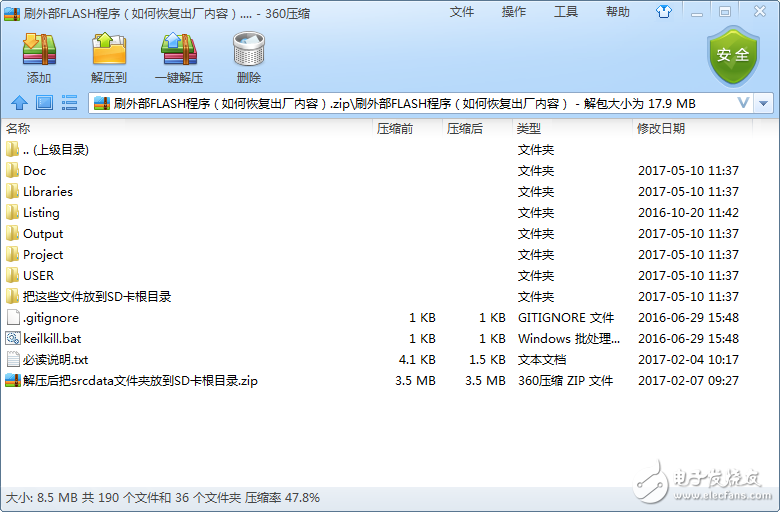
Task: Click the 1.5 KB compressed size cell
Action: pos(488,360)
